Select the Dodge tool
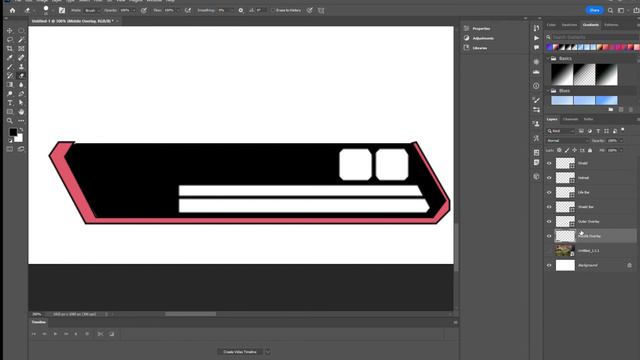640x360 pixels. 9,93
